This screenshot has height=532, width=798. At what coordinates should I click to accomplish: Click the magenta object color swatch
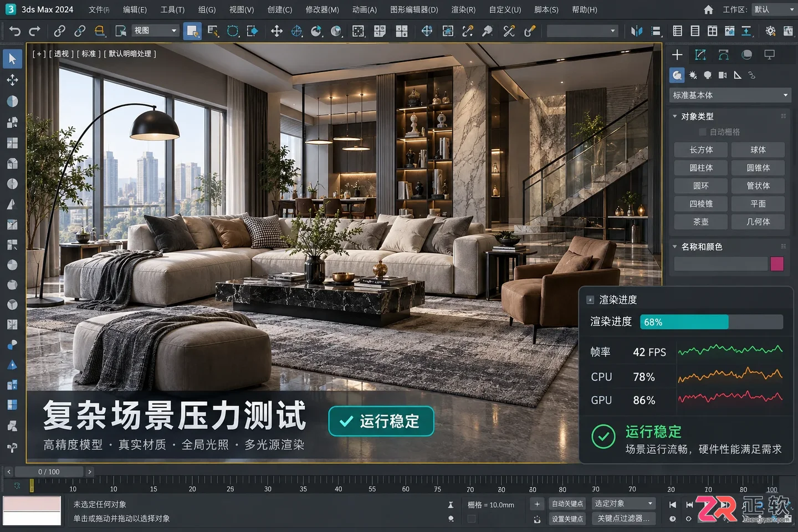tap(777, 264)
